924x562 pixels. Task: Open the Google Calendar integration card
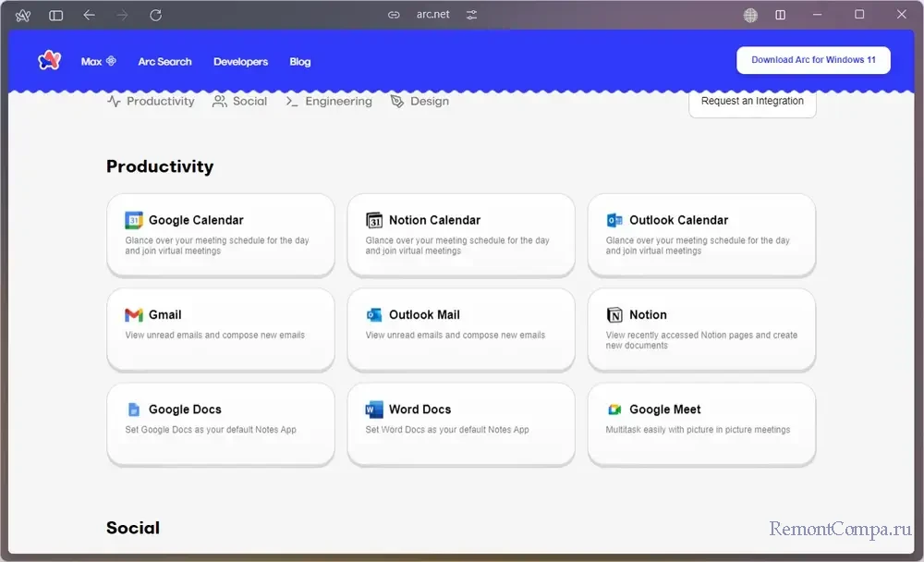tap(220, 235)
